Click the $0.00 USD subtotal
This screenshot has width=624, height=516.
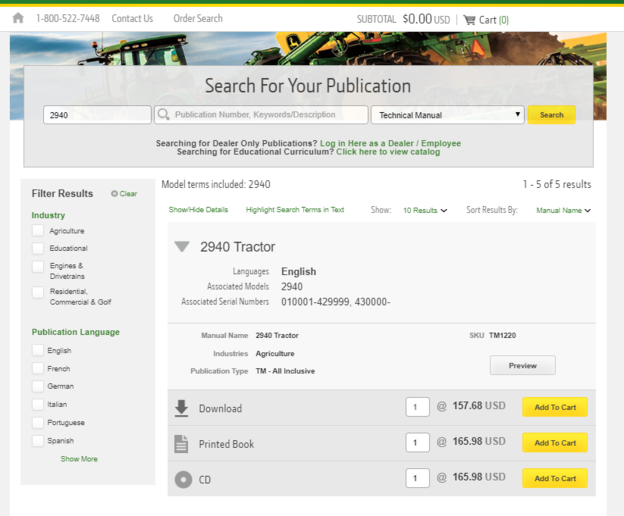pos(426,19)
